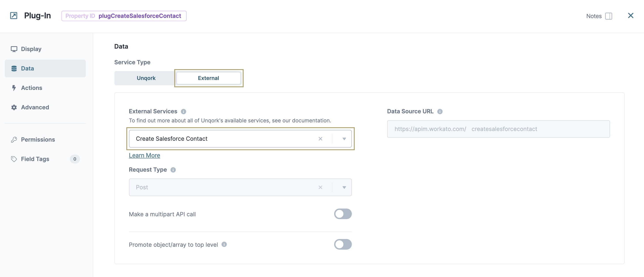This screenshot has width=644, height=277.
Task: Open the Post request type combo box
Action: pos(240,187)
